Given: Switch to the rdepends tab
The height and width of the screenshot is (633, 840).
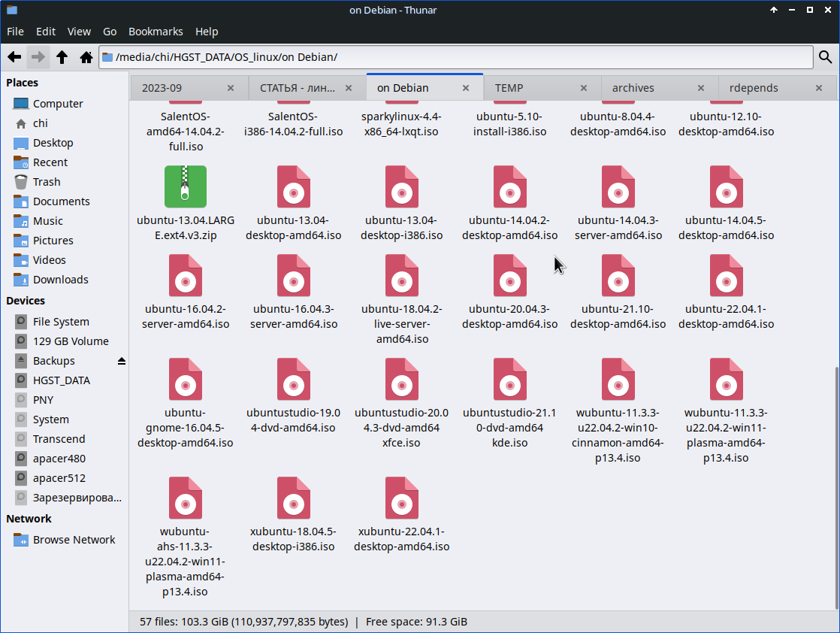Looking at the screenshot, I should coord(777,88).
